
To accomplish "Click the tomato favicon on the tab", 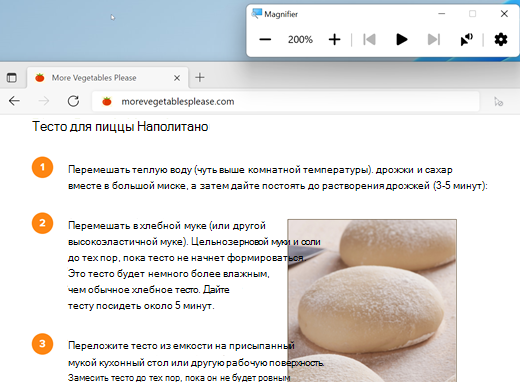I will [40, 78].
